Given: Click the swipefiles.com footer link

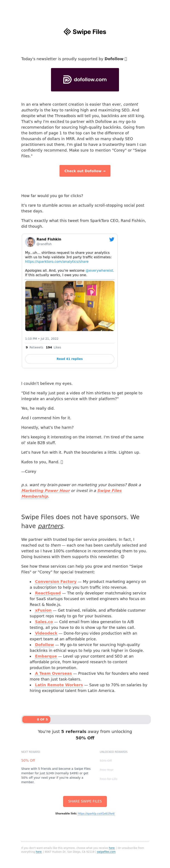Looking at the screenshot, I should tap(106, 852).
